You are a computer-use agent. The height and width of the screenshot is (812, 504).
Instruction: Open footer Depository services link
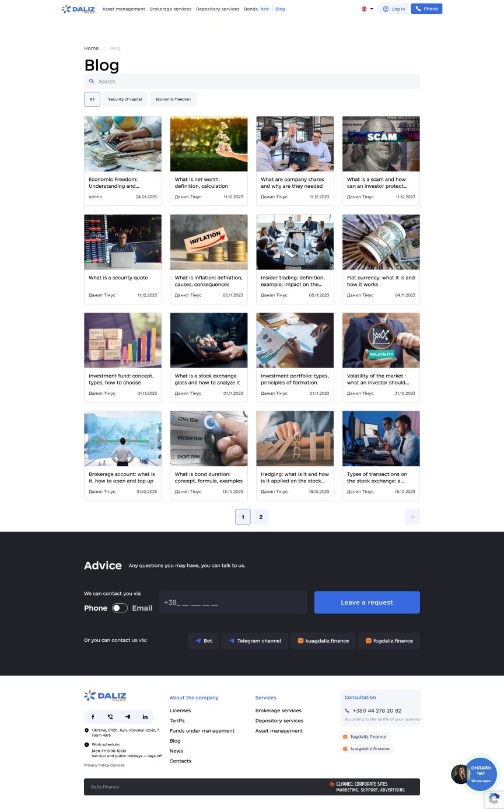[x=279, y=720]
